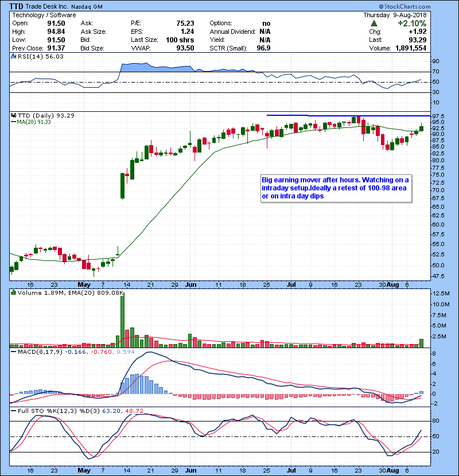The height and width of the screenshot is (476, 459).
Task: Click the 'MACD(8,17,9)' indicator label
Action: point(40,352)
